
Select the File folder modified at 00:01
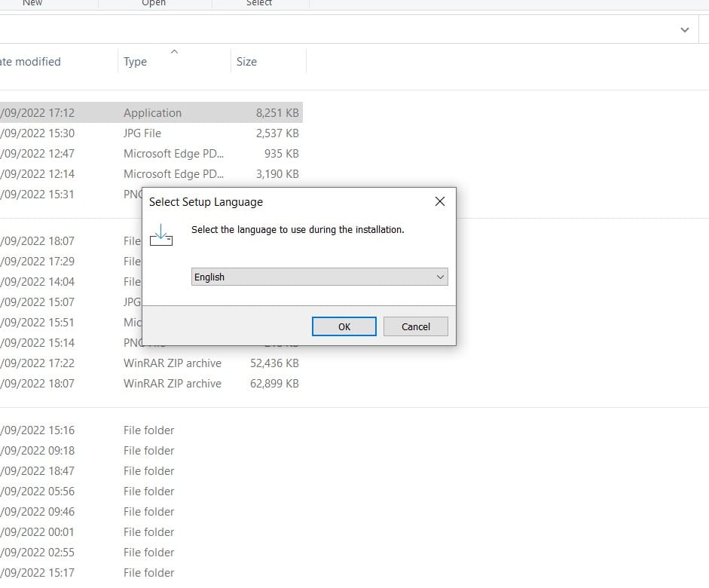(x=148, y=531)
